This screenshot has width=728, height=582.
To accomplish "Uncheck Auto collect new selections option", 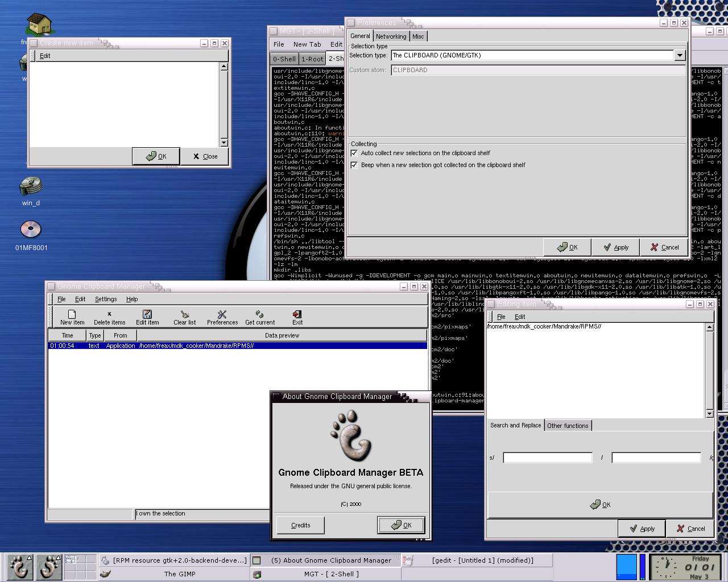I will (x=354, y=152).
